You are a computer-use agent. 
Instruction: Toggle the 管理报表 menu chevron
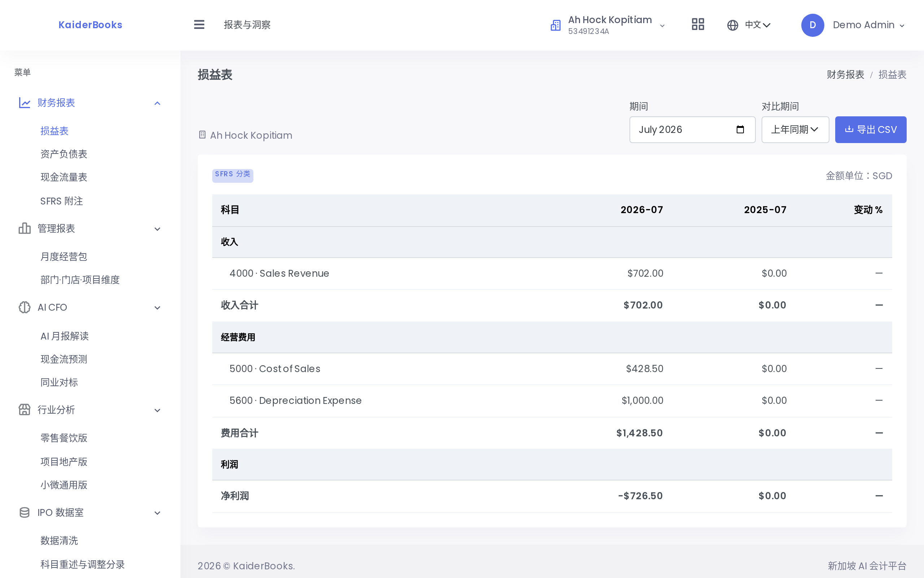click(x=157, y=229)
